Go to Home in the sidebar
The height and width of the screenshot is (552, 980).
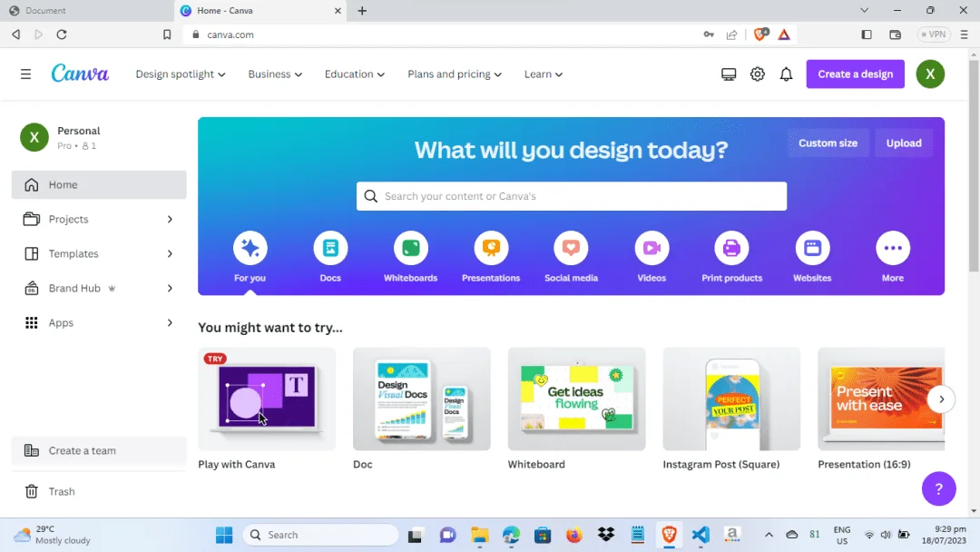pos(99,185)
